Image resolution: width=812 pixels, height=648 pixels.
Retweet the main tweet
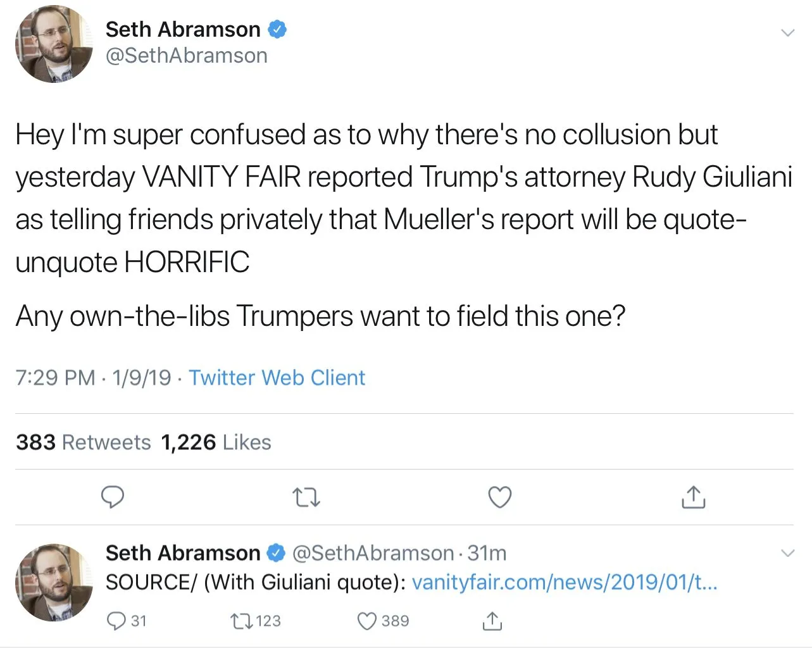click(307, 498)
